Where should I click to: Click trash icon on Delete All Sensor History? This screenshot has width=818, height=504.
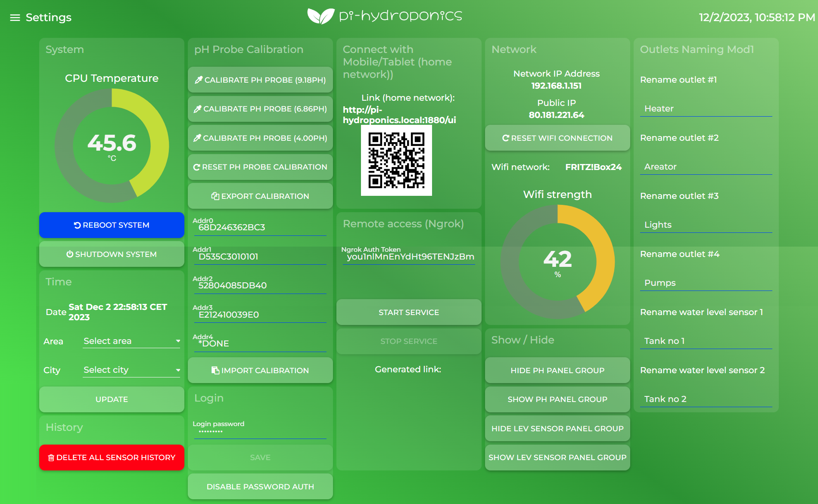[x=51, y=458]
